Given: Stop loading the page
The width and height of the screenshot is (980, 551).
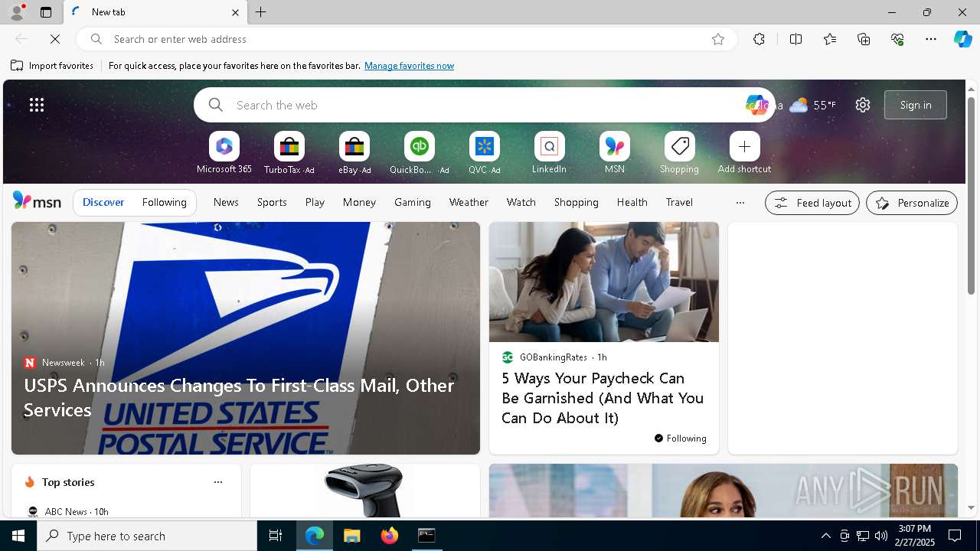Looking at the screenshot, I should [55, 39].
